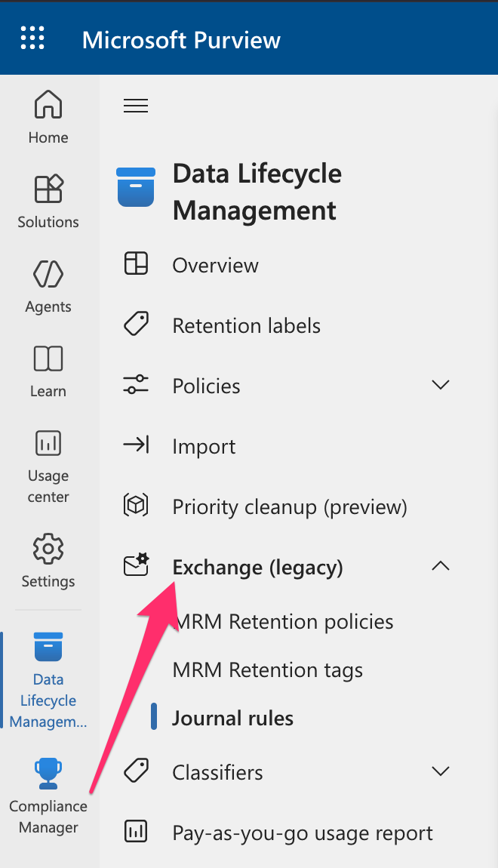The height and width of the screenshot is (868, 498).
Task: Select Policies menu label
Action: (x=207, y=386)
